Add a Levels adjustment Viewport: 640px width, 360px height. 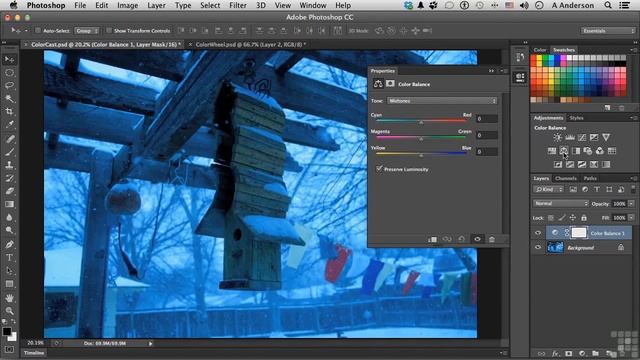pos(570,138)
